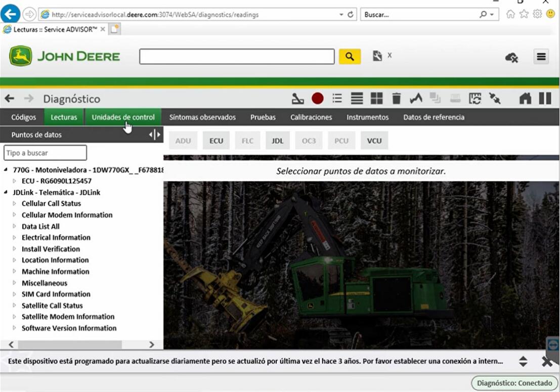560x392 pixels.
Task: Select the OC3 controller button
Action: tap(309, 141)
